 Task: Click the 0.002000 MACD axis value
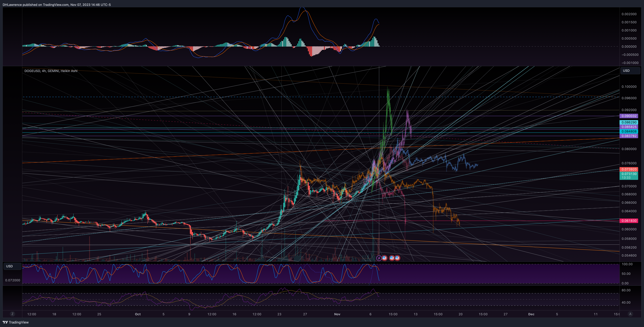629,14
